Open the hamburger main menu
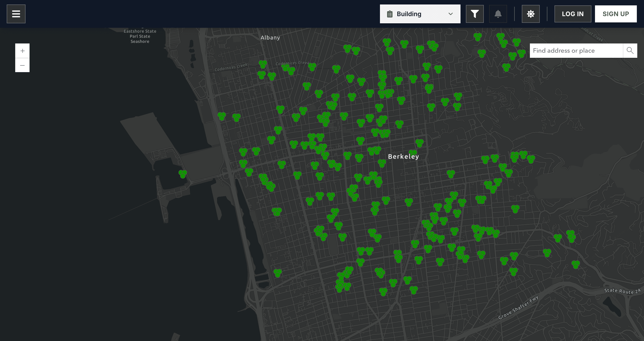Viewport: 644px width, 341px height. point(16,14)
